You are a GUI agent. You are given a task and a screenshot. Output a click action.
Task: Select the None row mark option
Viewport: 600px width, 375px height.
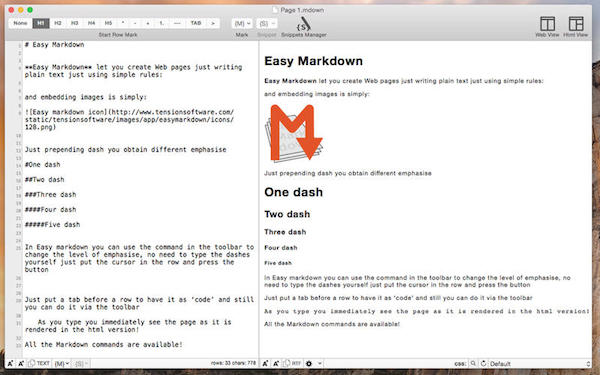click(x=20, y=23)
